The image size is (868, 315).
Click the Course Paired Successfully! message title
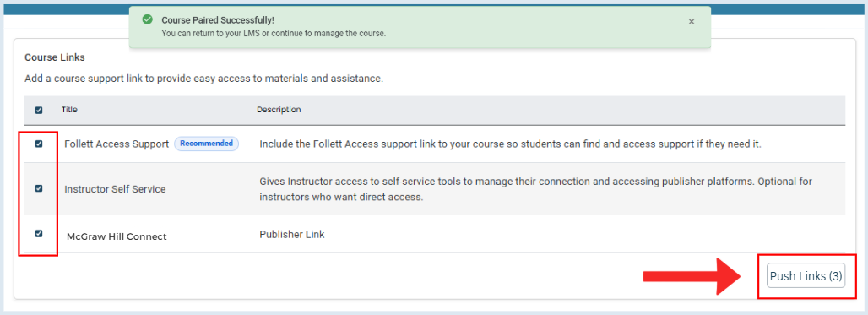click(x=218, y=20)
